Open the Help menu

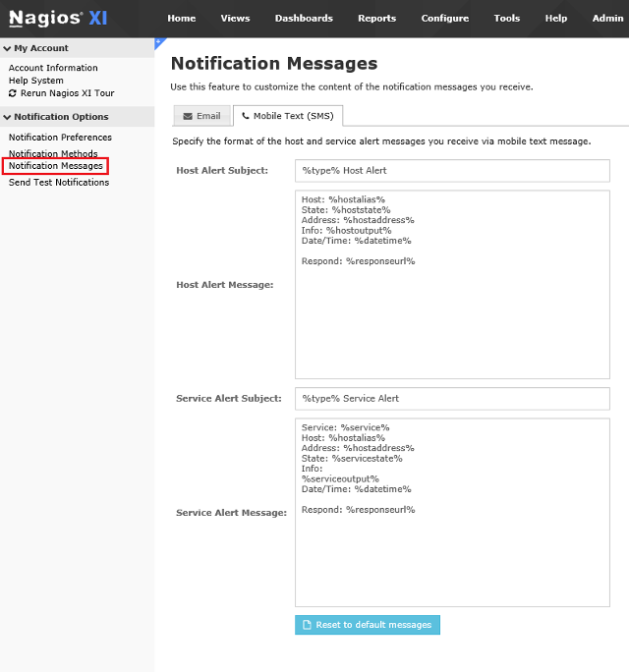tap(555, 19)
